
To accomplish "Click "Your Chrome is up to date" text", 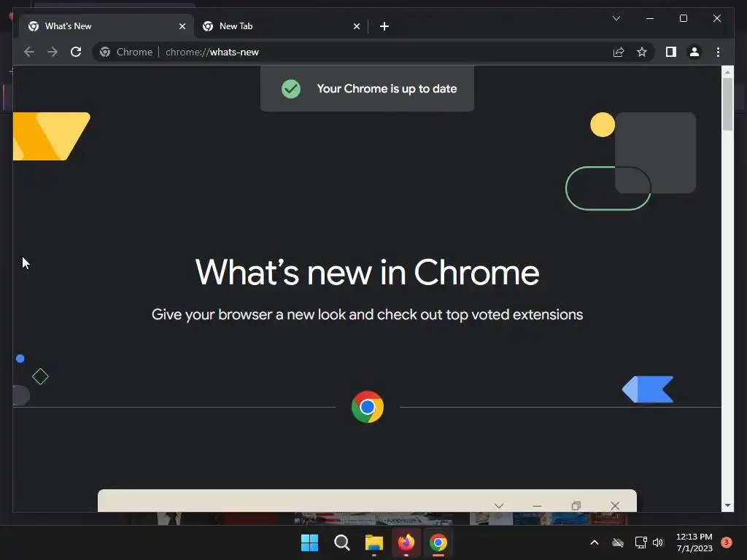I will pos(387,88).
